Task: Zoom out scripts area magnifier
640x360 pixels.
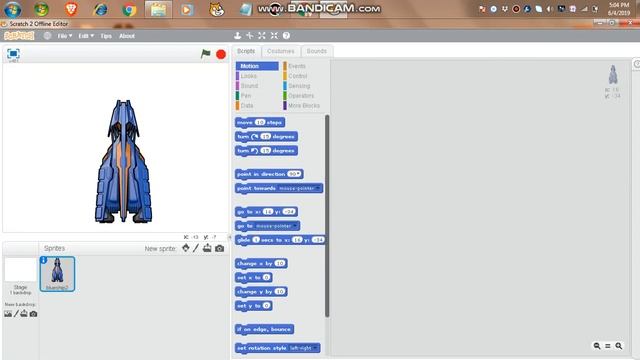Action: [597, 346]
